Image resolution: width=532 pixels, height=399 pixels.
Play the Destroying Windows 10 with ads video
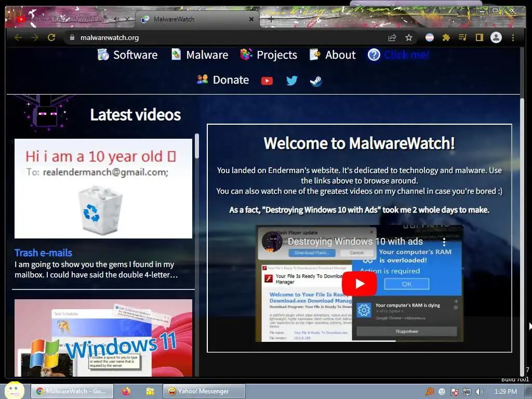(x=360, y=284)
